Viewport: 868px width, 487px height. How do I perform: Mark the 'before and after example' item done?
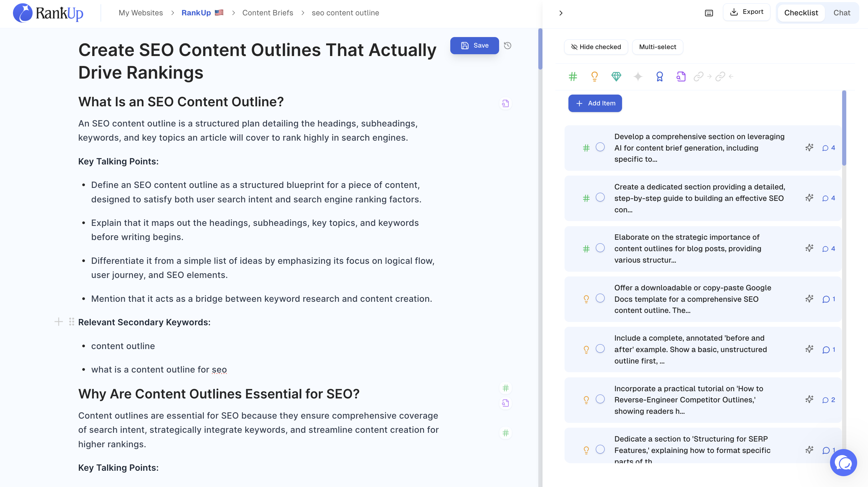[600, 348]
